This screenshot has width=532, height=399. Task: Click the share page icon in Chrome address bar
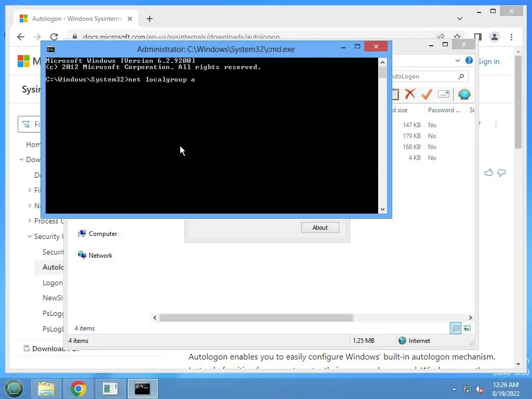[x=441, y=37]
